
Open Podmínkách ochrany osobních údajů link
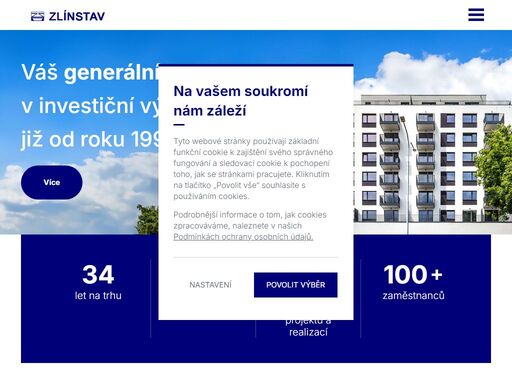[x=243, y=237]
